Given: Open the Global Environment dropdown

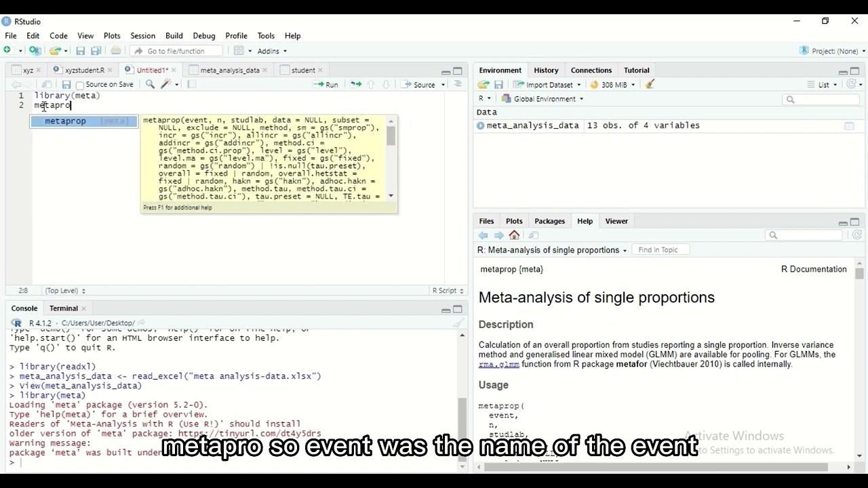Looking at the screenshot, I should [x=542, y=99].
